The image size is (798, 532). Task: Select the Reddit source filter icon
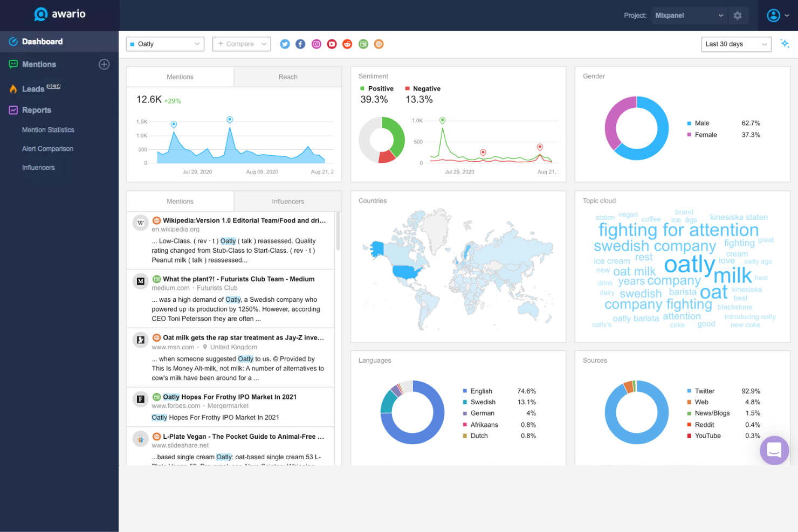click(x=347, y=44)
